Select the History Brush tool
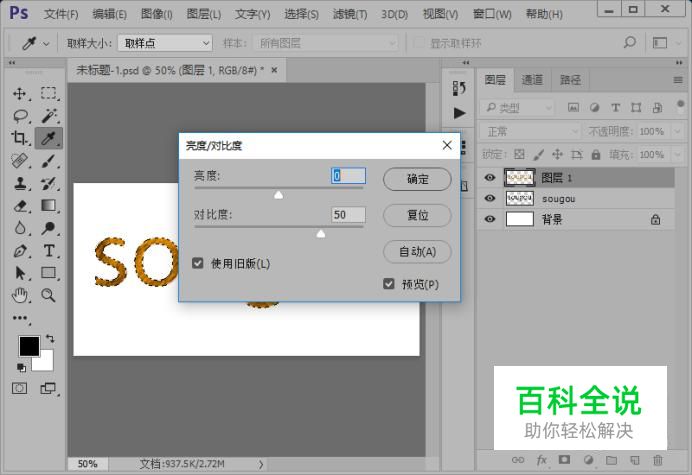 point(49,183)
